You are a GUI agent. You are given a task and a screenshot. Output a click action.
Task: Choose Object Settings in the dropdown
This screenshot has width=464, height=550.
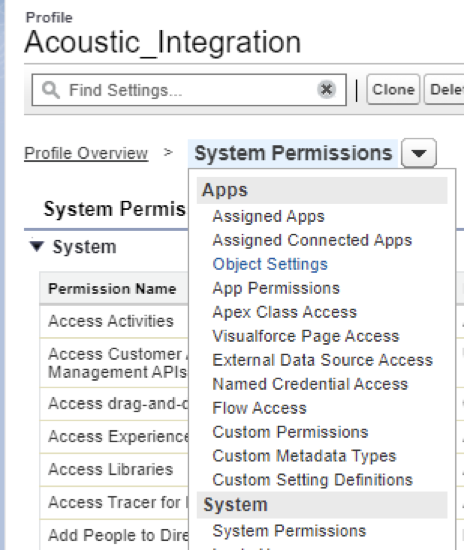(270, 264)
